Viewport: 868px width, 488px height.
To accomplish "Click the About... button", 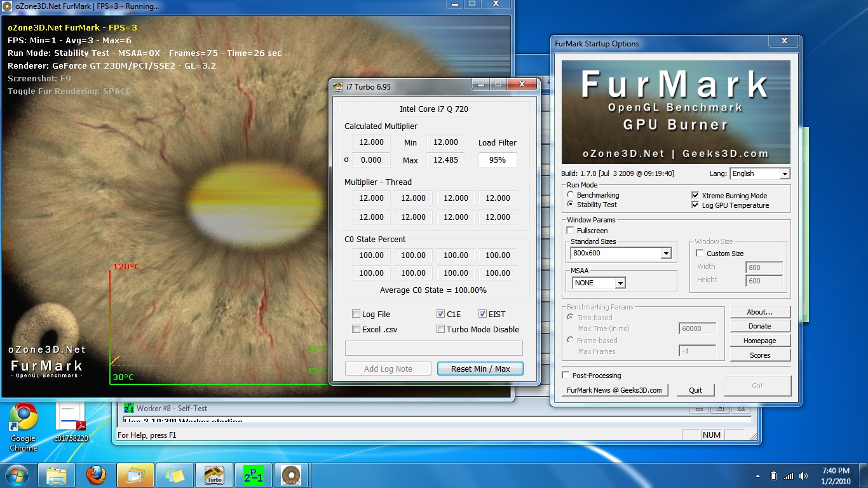I will pyautogui.click(x=760, y=312).
